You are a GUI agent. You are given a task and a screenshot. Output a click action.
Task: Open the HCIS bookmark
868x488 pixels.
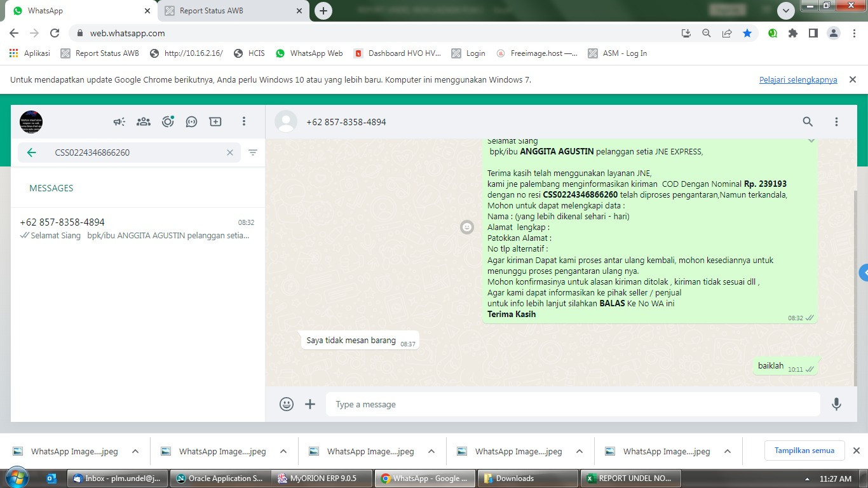249,53
